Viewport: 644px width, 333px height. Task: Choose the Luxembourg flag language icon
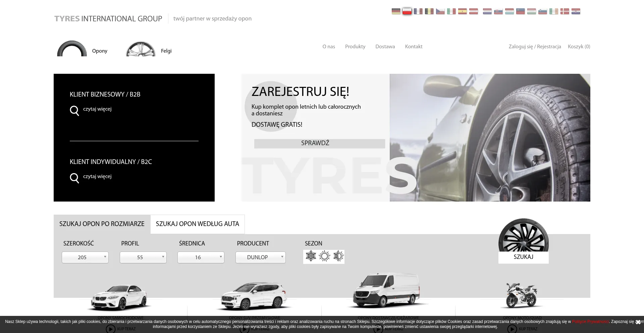point(509,11)
